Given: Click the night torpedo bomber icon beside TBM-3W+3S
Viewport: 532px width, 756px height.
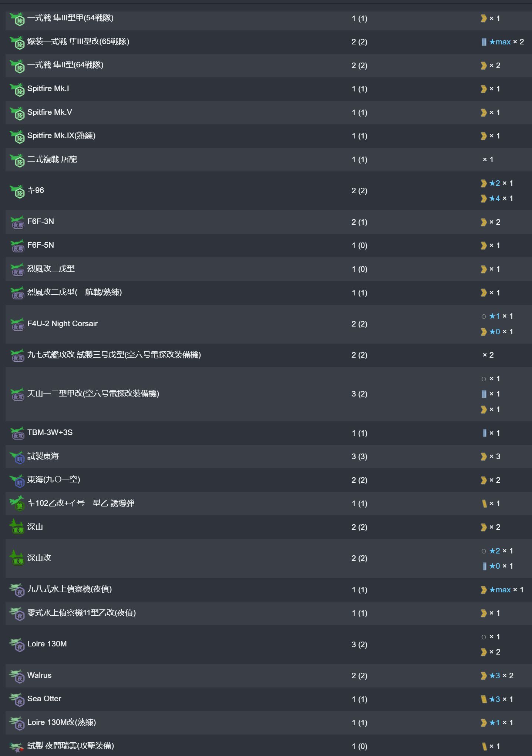Looking at the screenshot, I should (x=17, y=433).
